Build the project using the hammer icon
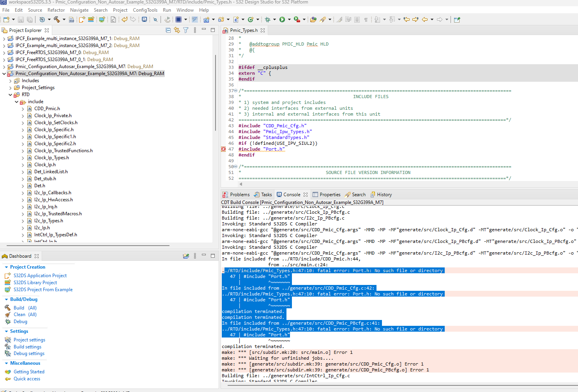The width and height of the screenshot is (578, 392). [x=57, y=19]
